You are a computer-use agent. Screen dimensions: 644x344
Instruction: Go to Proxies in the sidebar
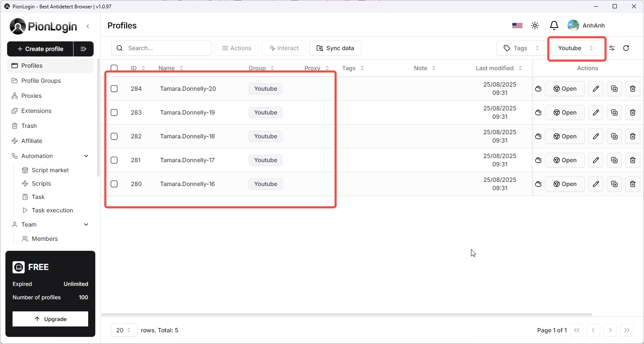tap(31, 96)
